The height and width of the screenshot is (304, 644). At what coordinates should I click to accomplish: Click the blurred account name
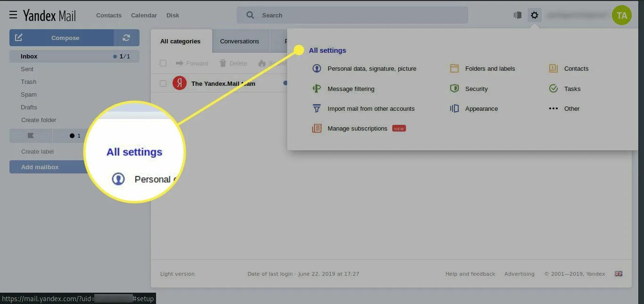[577, 15]
